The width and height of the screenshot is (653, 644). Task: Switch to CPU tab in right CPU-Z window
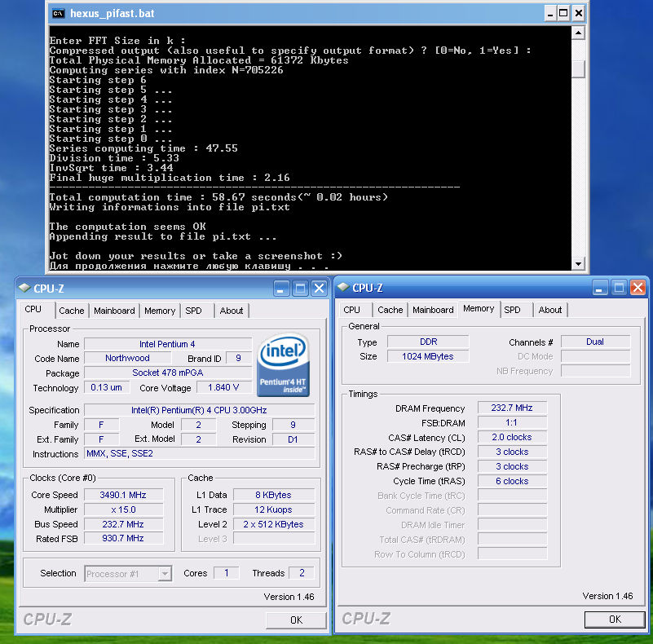(x=351, y=310)
